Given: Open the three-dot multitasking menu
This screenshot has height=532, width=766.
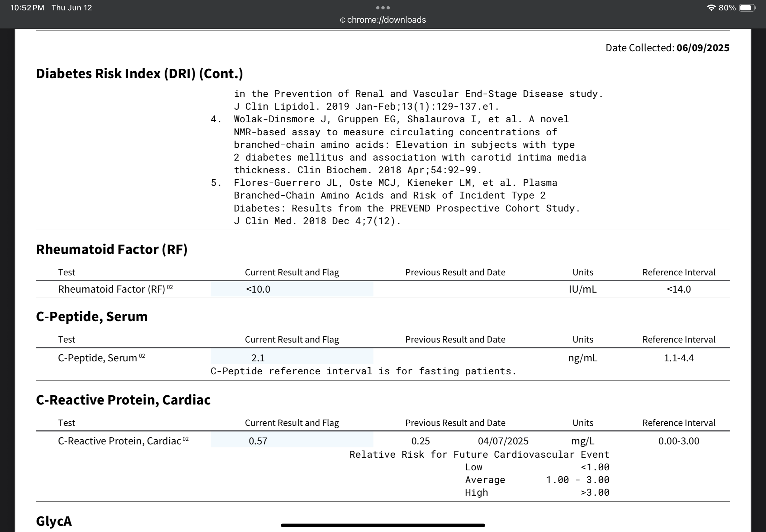Looking at the screenshot, I should point(383,8).
